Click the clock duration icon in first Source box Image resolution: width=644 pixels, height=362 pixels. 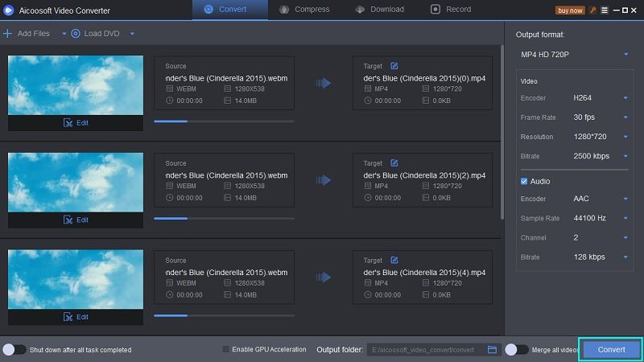coord(170,101)
